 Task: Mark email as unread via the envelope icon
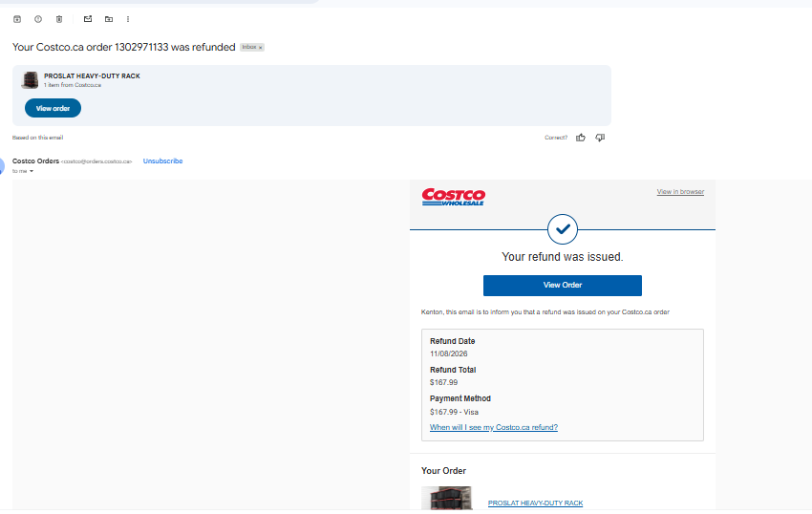[x=88, y=19]
